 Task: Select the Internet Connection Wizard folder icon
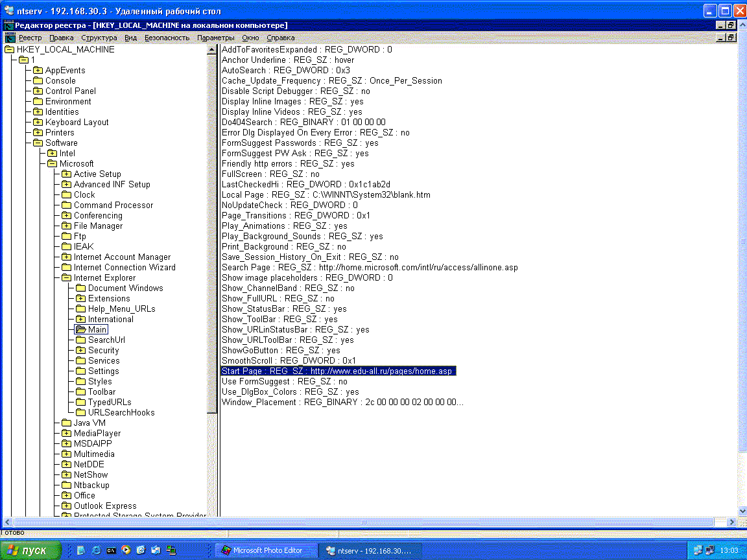[66, 268]
